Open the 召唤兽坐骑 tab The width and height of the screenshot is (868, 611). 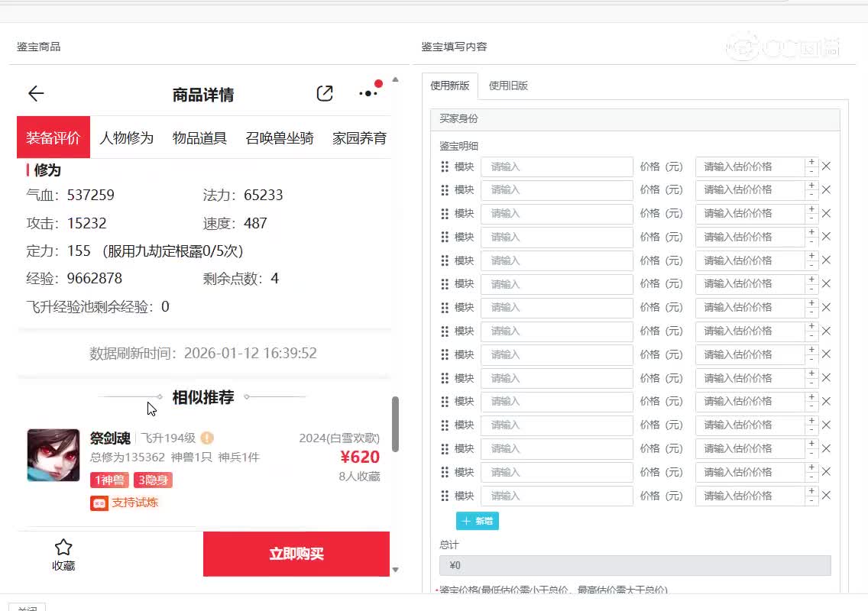[x=280, y=138]
